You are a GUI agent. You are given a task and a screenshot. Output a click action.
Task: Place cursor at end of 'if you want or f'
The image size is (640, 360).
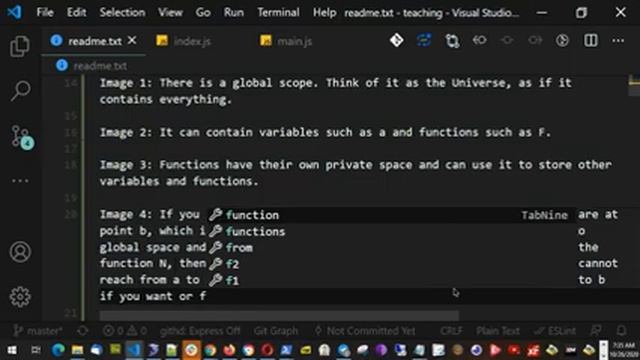207,296
